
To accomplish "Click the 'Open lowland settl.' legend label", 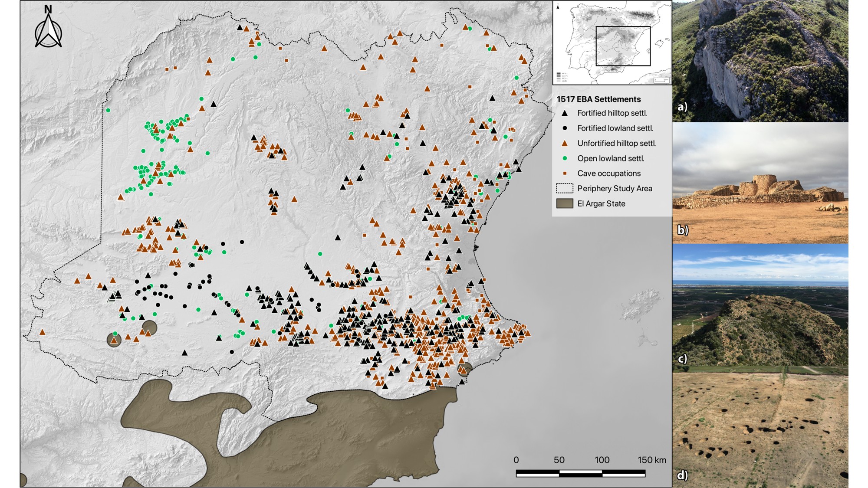I will [611, 158].
